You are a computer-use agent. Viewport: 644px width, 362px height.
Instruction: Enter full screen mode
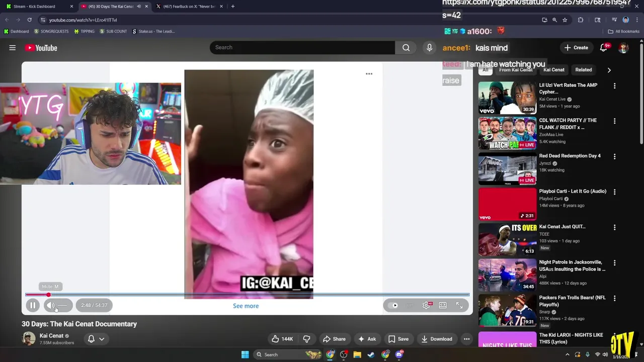click(459, 305)
